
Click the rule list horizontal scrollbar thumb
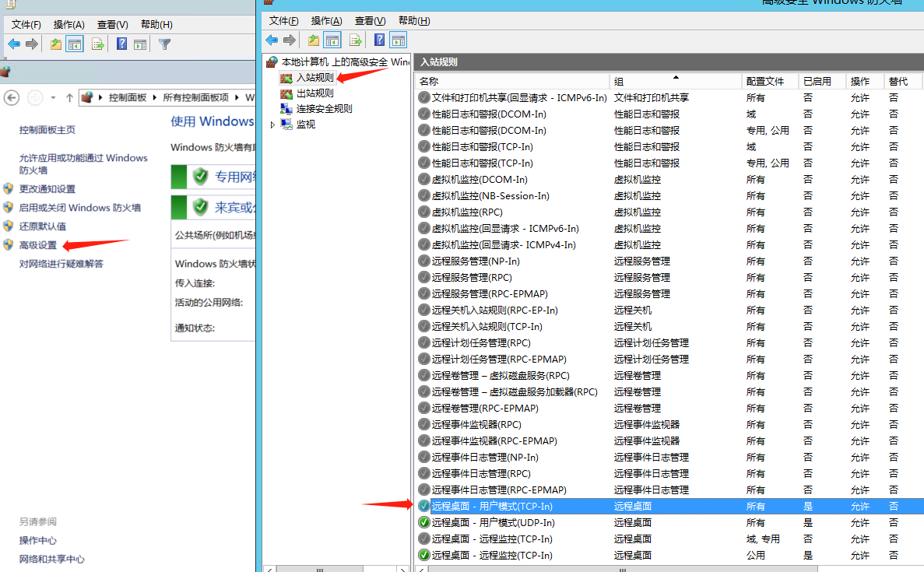(623, 569)
